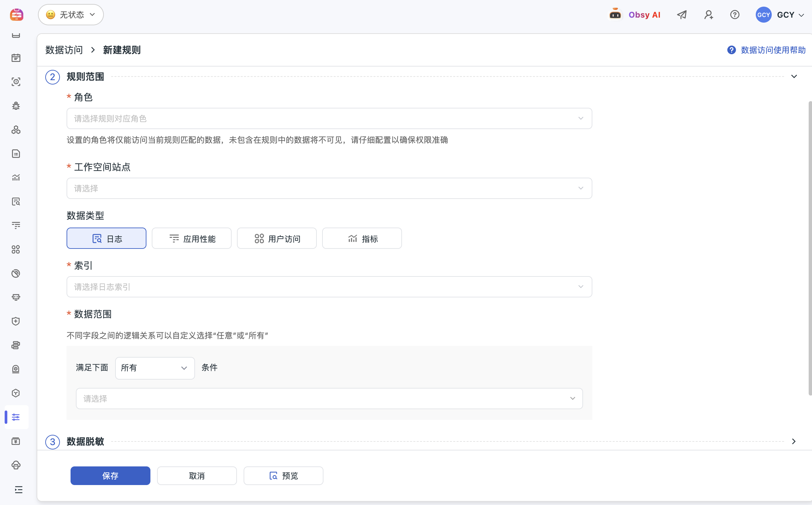
Task: Click the 取消 cancel button
Action: tap(197, 476)
